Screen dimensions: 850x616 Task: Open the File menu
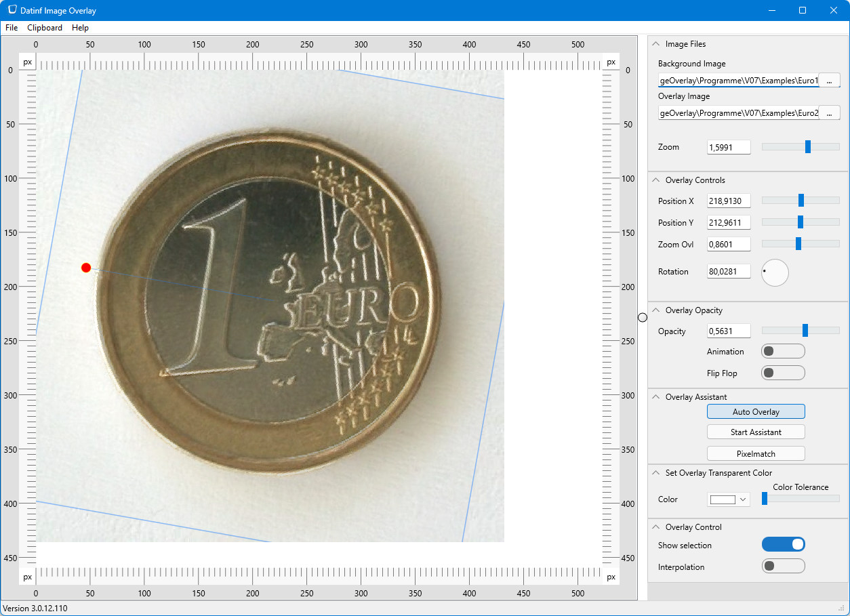[11, 28]
